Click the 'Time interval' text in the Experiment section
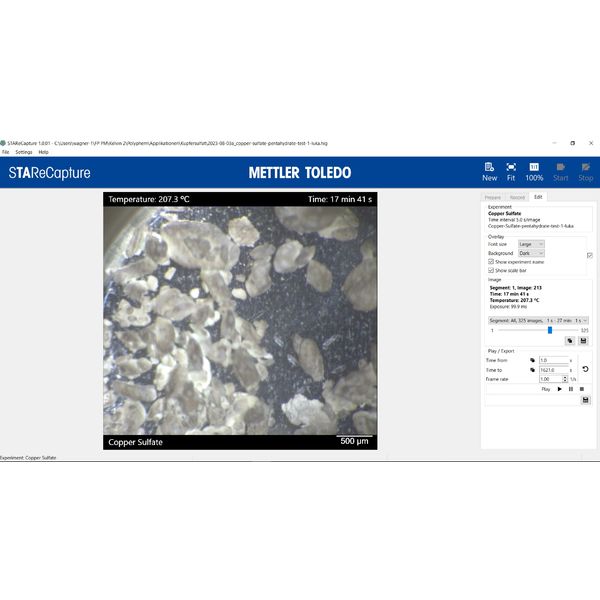Screen dimensions: 600x600 [x=514, y=220]
